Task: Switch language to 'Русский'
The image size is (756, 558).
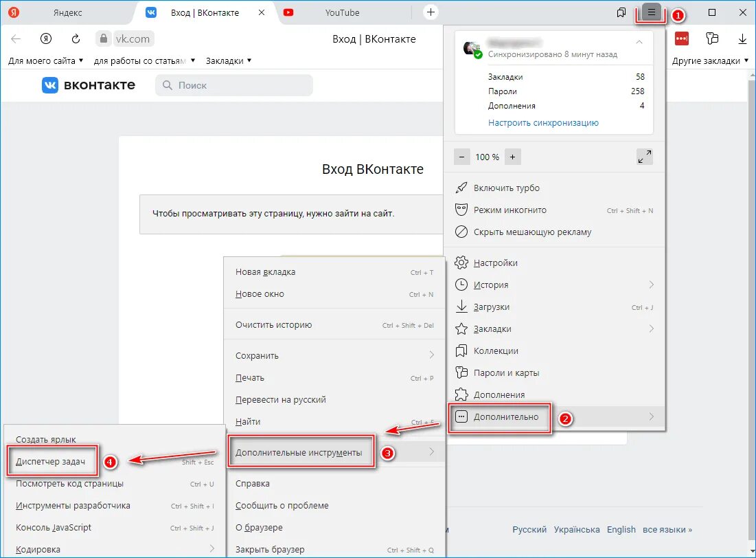Action: point(529,530)
